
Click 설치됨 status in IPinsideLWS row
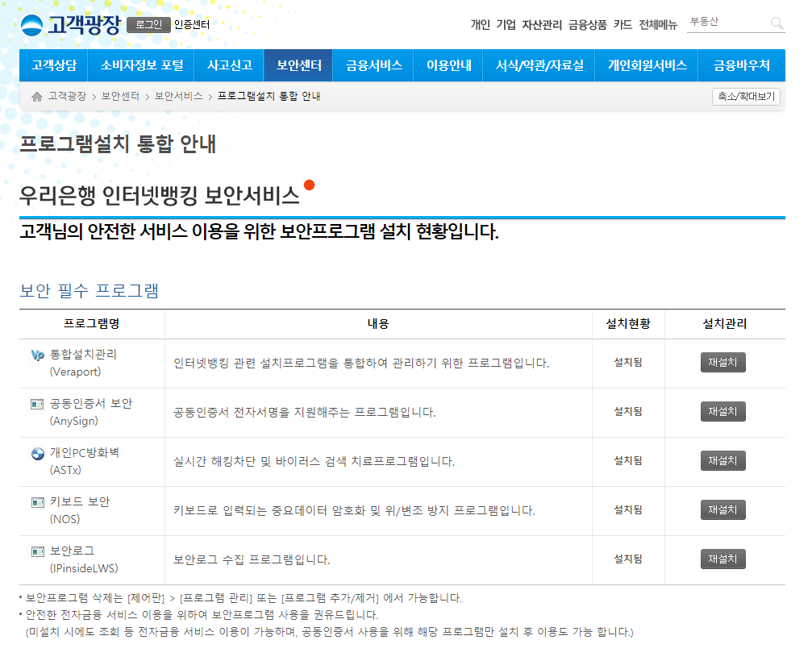click(628, 559)
